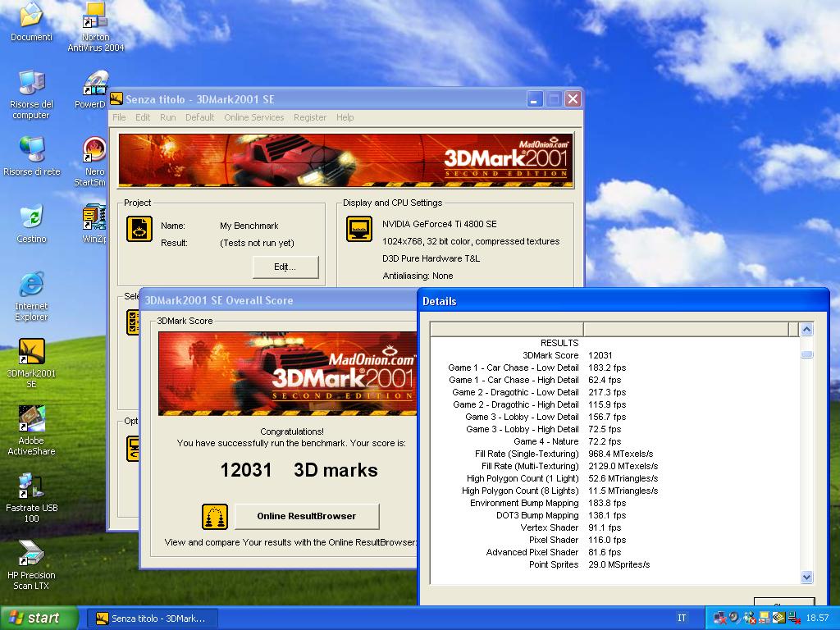
Task: Open the Edit menu
Action: 143,117
